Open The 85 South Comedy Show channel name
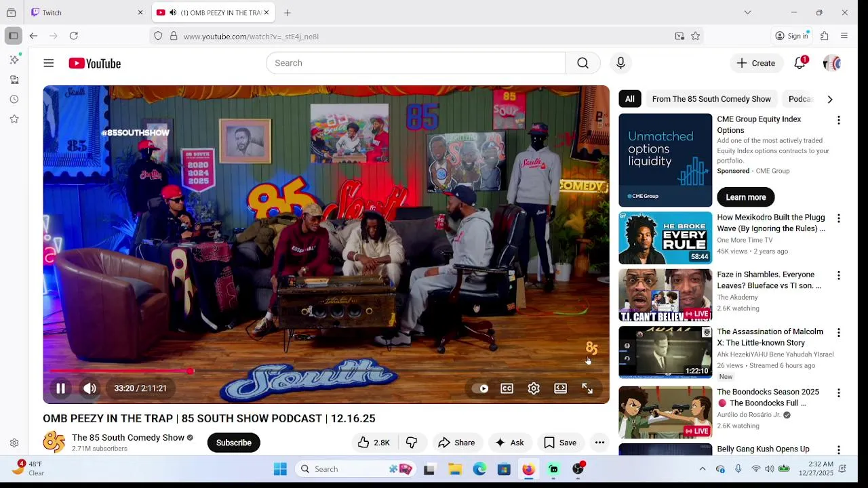Image resolution: width=868 pixels, height=488 pixels. click(128, 438)
